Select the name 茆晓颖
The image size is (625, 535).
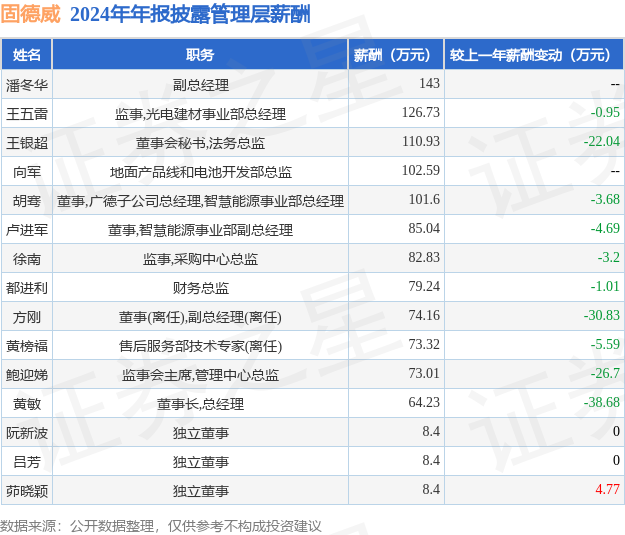tap(27, 491)
